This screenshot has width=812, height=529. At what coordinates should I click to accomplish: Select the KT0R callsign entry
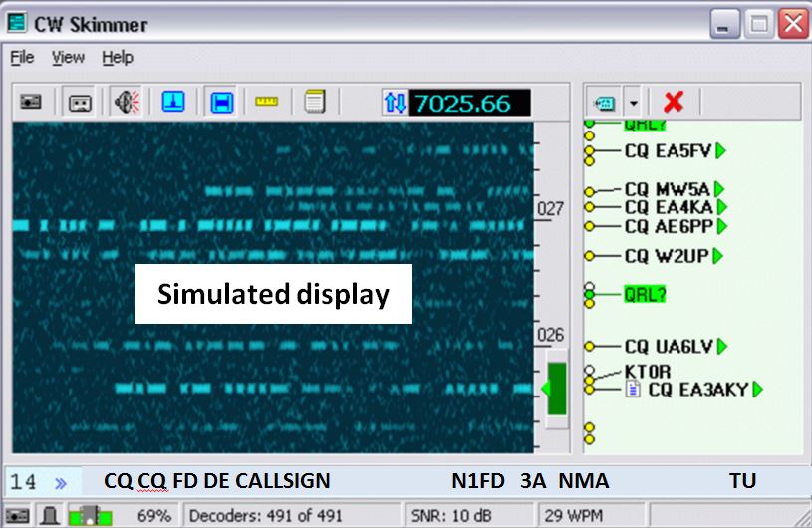(x=648, y=372)
